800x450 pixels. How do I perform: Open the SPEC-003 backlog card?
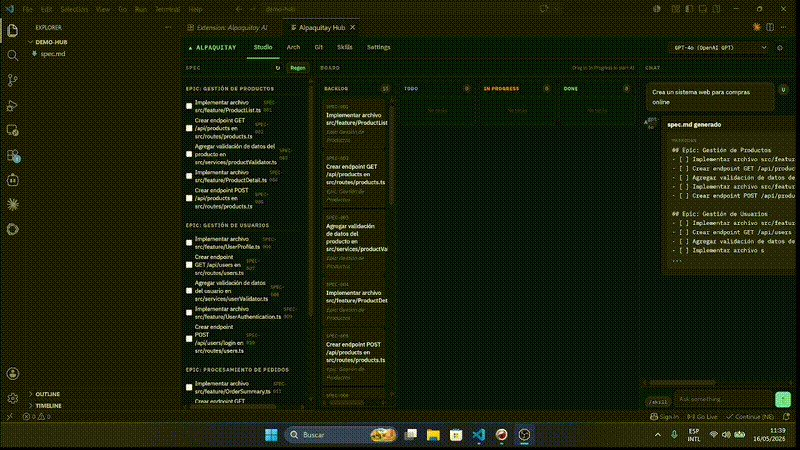355,241
